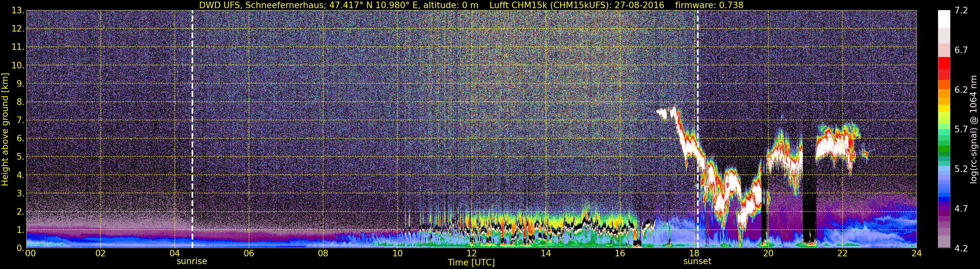The image size is (980, 269).
Task: Click the colorbar value 5.7
Action: [x=961, y=130]
